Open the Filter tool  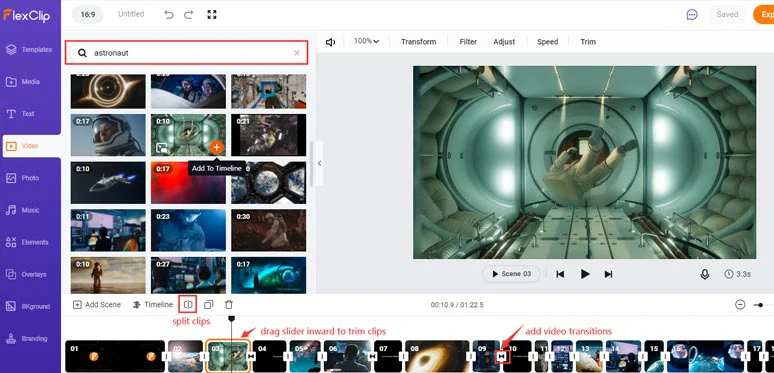pos(468,42)
